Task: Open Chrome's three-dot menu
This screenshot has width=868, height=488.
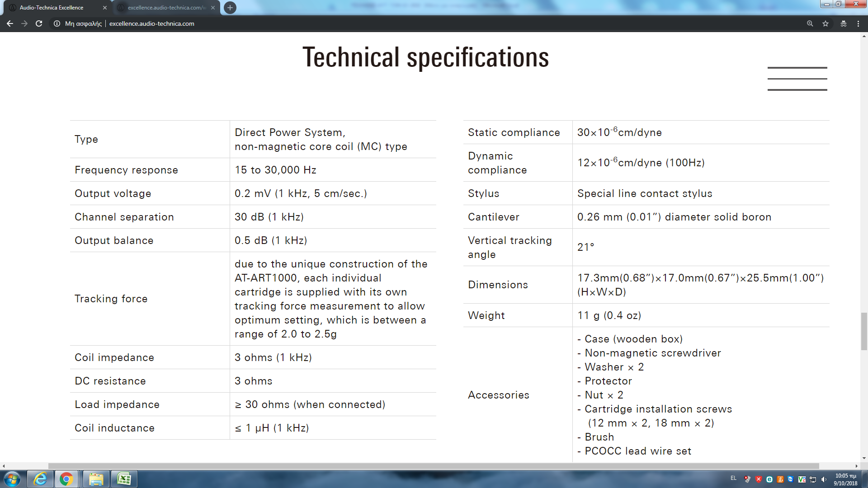Action: pos(858,23)
